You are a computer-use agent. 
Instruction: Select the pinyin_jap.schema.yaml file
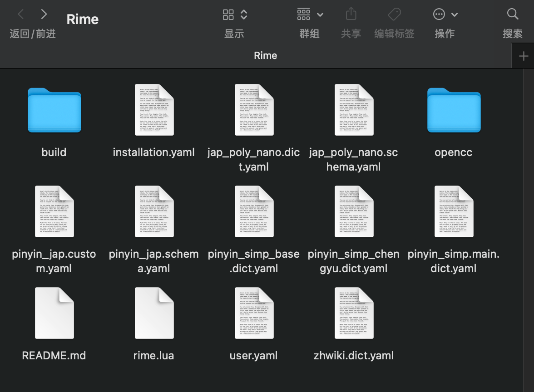[x=154, y=211]
